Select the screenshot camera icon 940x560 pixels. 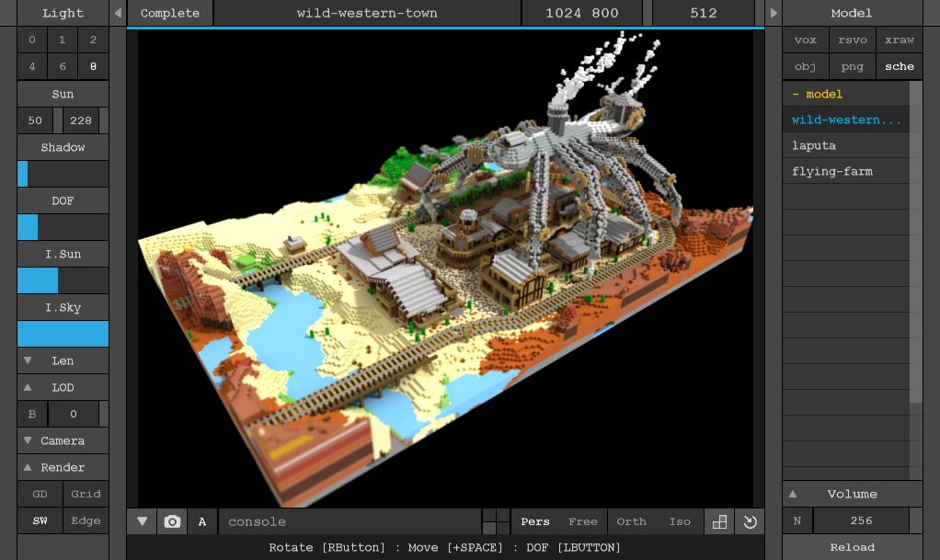171,521
